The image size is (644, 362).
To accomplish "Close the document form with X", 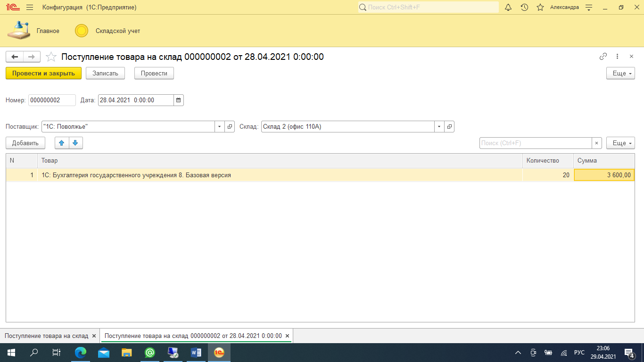I will coord(632,57).
